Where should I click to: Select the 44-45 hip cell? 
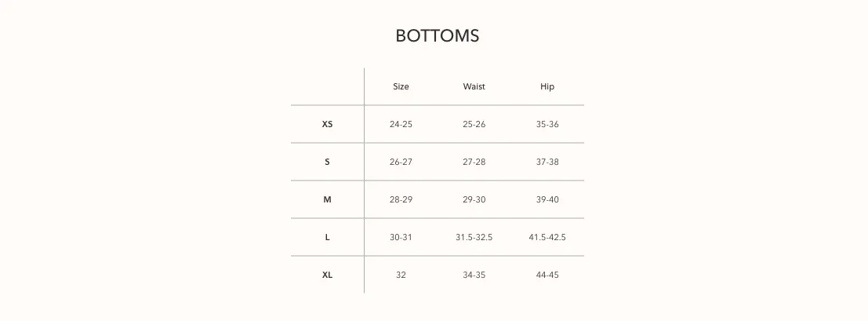pyautogui.click(x=547, y=275)
